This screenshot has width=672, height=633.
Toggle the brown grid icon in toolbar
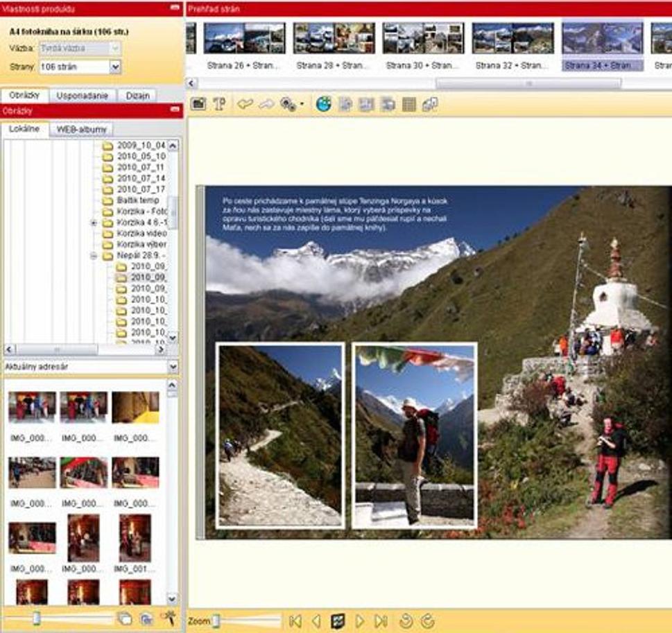point(409,104)
